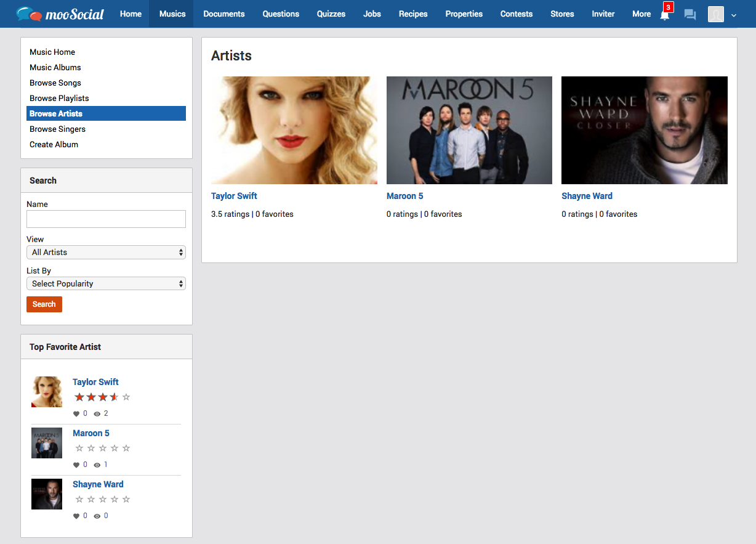Screen dimensions: 756x544
Task: Click Shayne Ward's empty star rating
Action: pos(102,500)
